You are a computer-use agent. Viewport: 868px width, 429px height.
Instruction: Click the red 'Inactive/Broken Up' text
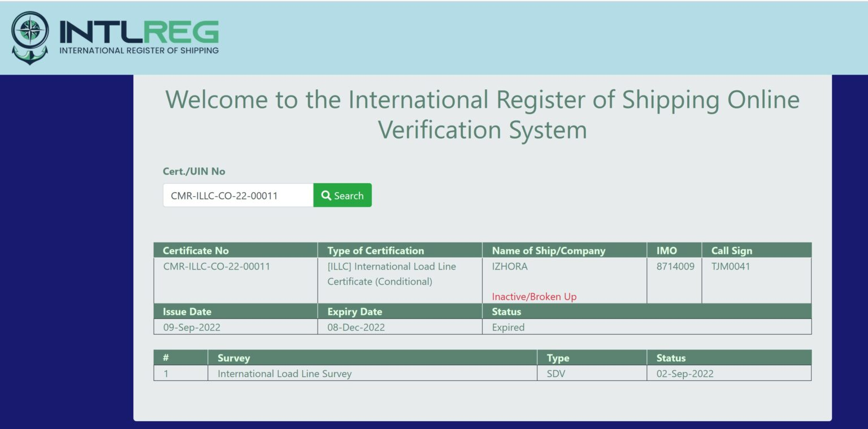[534, 296]
